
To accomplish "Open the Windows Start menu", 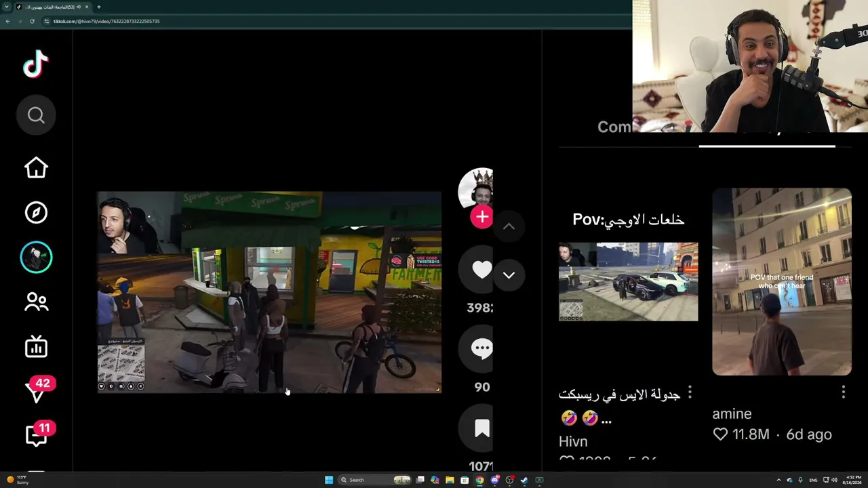I will [x=329, y=480].
